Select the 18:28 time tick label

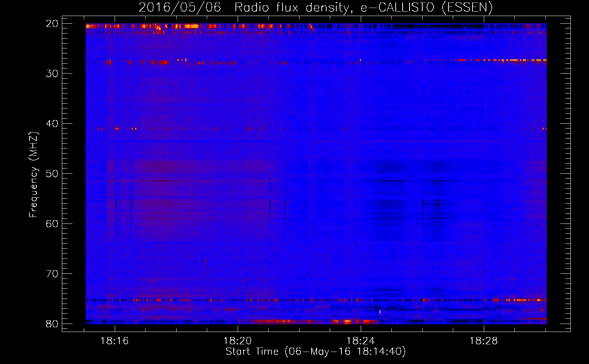pos(484,341)
